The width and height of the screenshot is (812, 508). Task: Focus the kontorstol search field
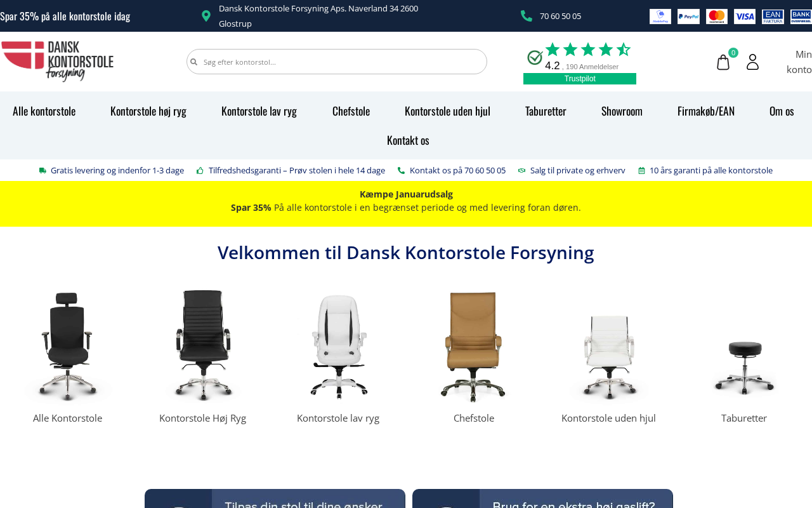(x=337, y=62)
